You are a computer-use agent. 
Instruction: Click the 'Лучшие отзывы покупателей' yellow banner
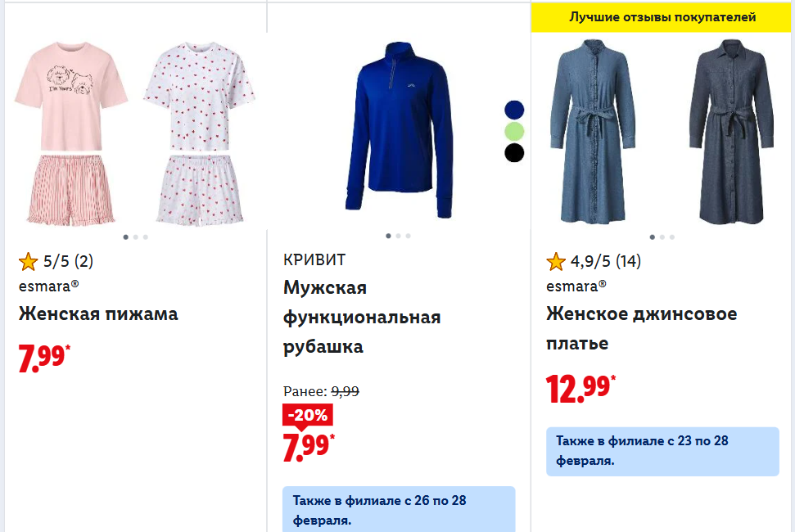(x=662, y=17)
